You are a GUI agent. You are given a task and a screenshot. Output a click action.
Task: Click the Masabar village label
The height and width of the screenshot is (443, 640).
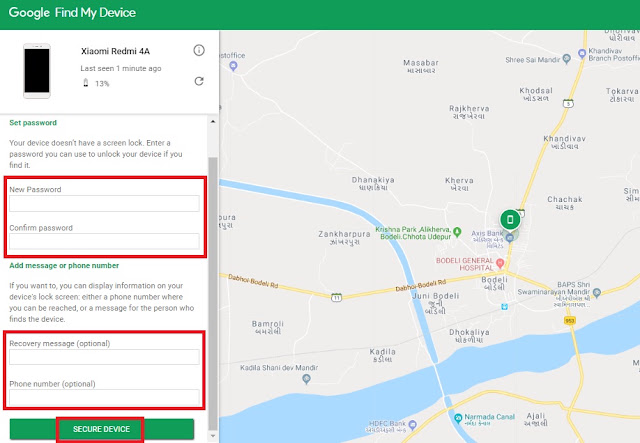(421, 66)
